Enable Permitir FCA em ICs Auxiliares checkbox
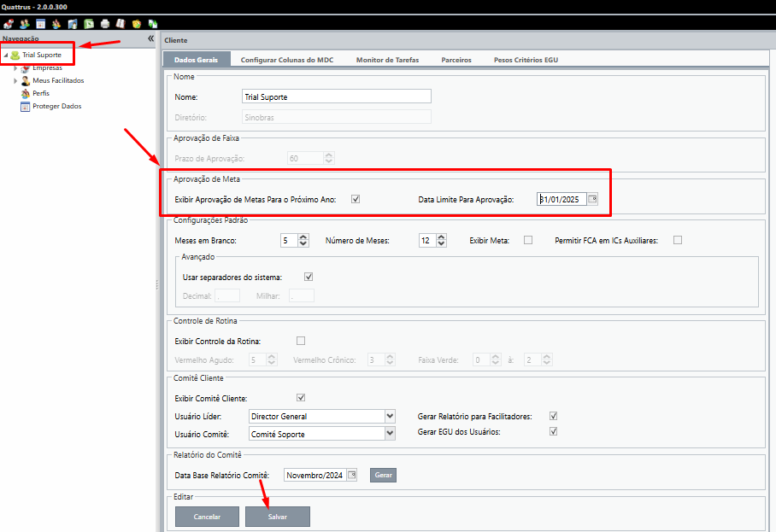Viewport: 776px width, 532px height. (678, 240)
